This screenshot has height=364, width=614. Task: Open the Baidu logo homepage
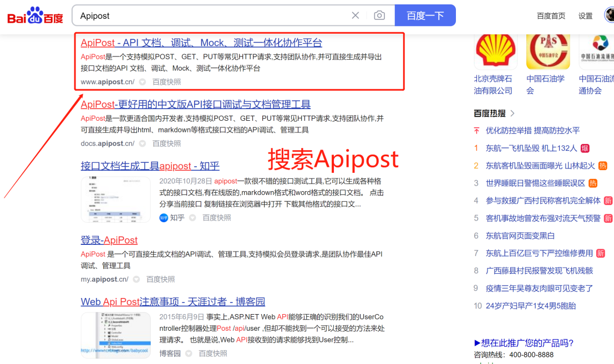tap(35, 16)
